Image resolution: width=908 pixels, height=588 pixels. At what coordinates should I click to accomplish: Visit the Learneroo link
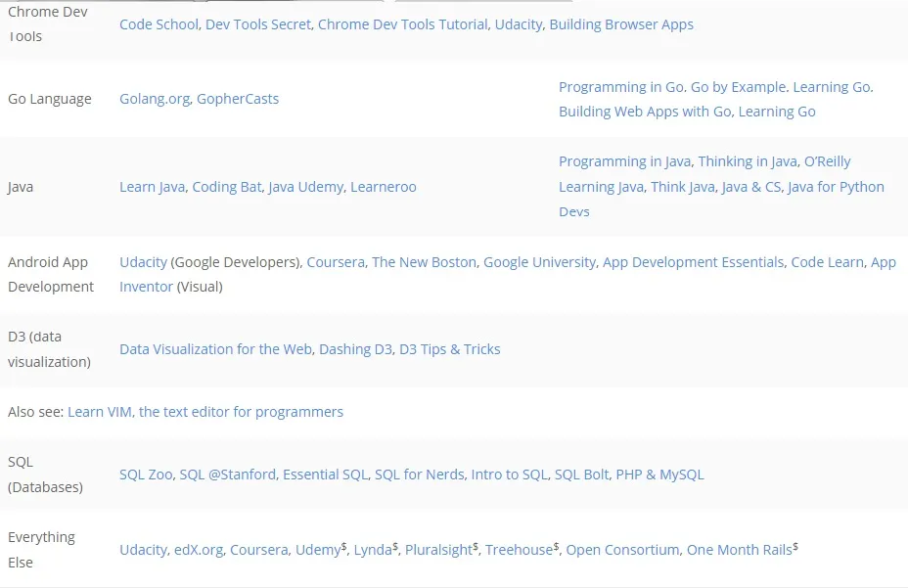point(384,187)
